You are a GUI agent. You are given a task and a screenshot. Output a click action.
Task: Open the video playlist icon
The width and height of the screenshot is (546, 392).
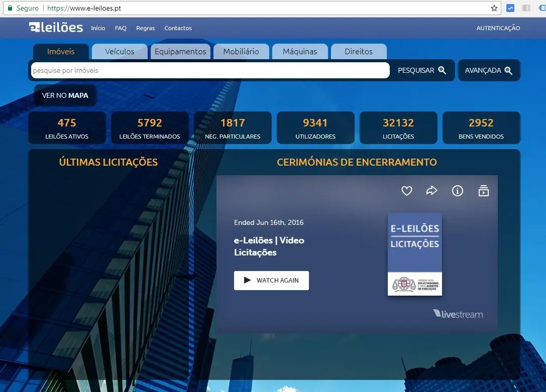click(x=483, y=191)
